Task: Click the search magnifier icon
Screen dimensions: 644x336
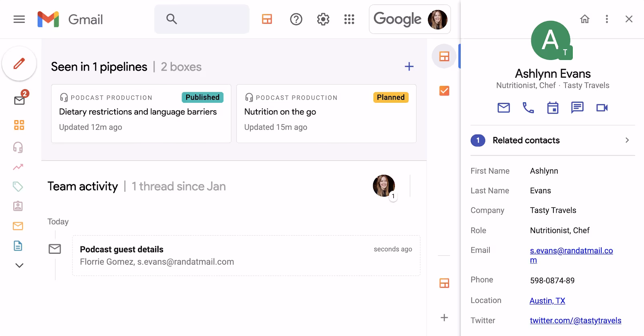Action: [171, 19]
